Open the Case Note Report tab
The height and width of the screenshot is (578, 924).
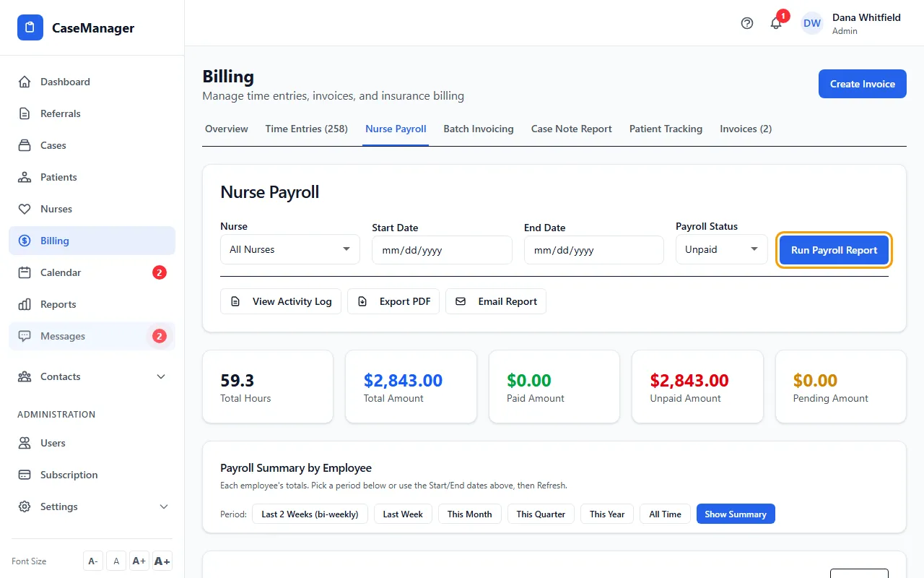point(572,129)
